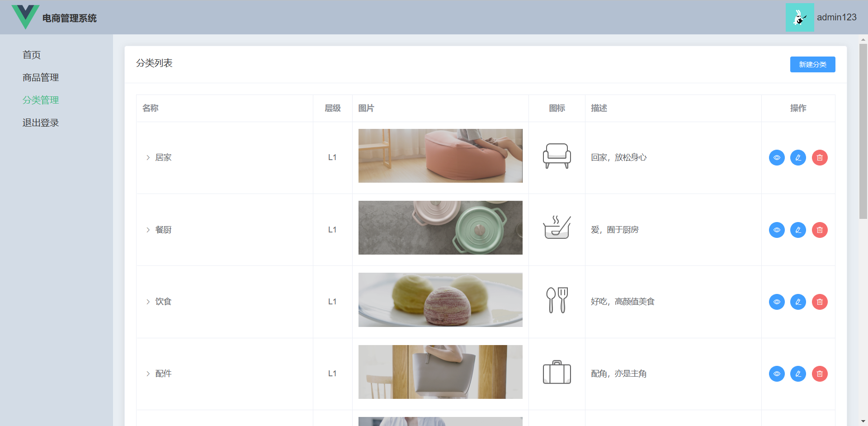Click description 配角，亦是主角

coord(619,374)
